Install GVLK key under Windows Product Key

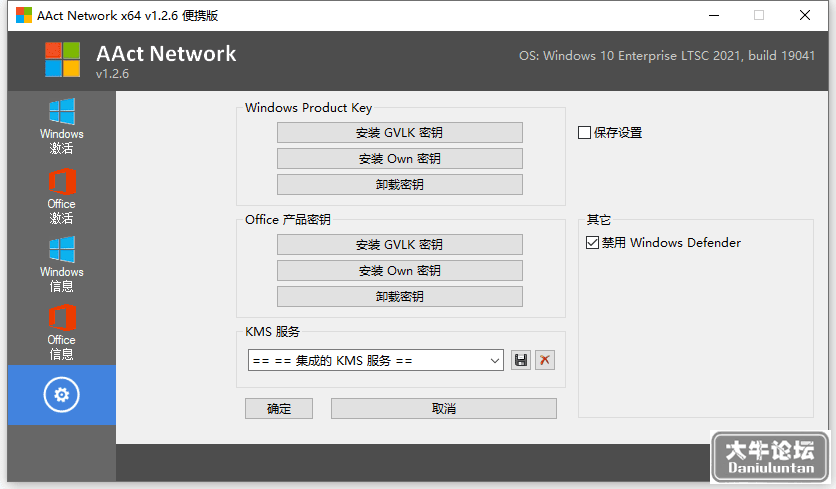point(400,133)
